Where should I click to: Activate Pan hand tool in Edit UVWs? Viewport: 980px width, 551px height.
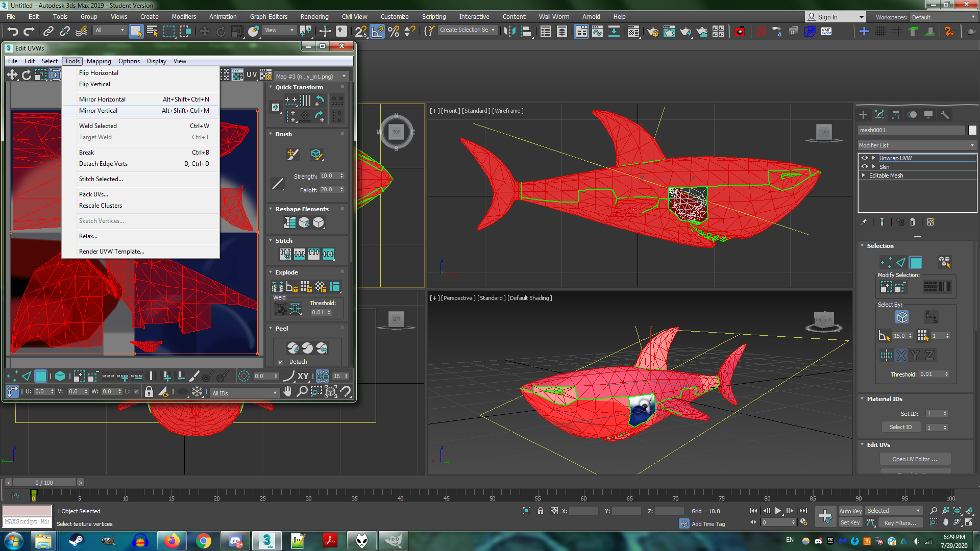pyautogui.click(x=288, y=392)
